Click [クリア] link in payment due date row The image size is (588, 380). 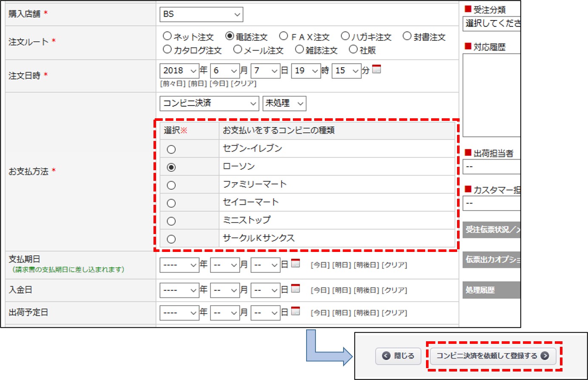(394, 265)
